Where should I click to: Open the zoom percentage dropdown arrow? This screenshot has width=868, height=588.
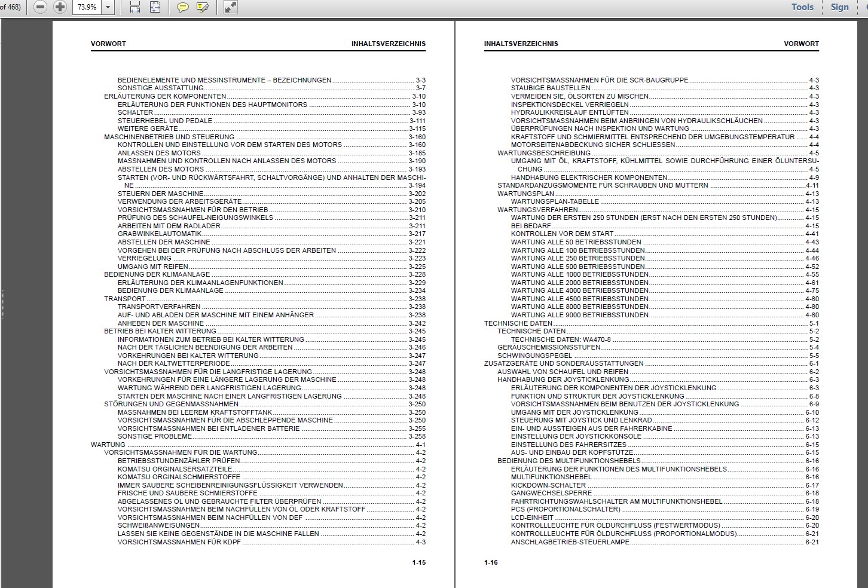[108, 7]
